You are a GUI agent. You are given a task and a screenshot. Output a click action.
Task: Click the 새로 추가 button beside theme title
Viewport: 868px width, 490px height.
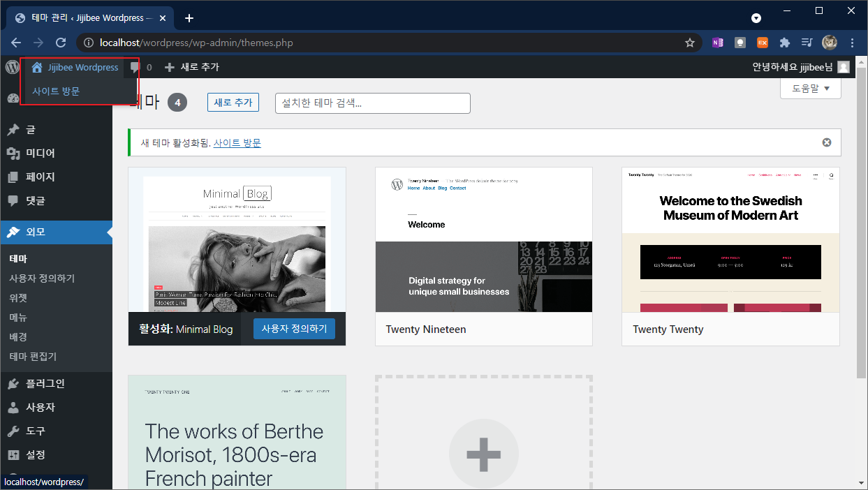click(x=233, y=103)
